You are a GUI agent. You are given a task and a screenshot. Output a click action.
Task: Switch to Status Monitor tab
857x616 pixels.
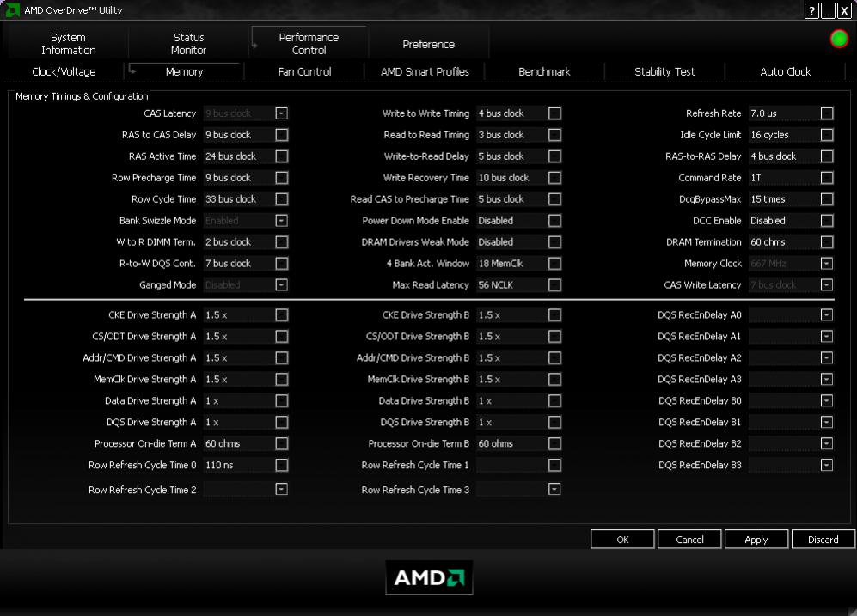coord(188,44)
